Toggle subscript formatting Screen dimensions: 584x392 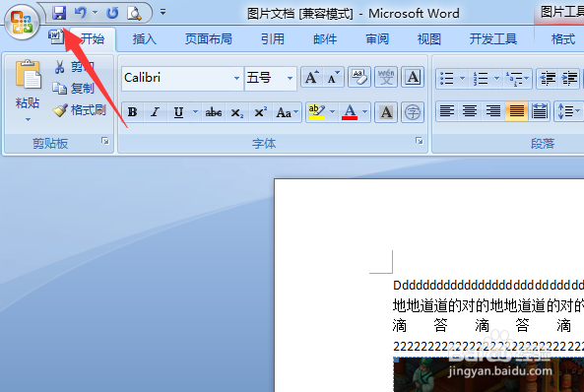(237, 111)
